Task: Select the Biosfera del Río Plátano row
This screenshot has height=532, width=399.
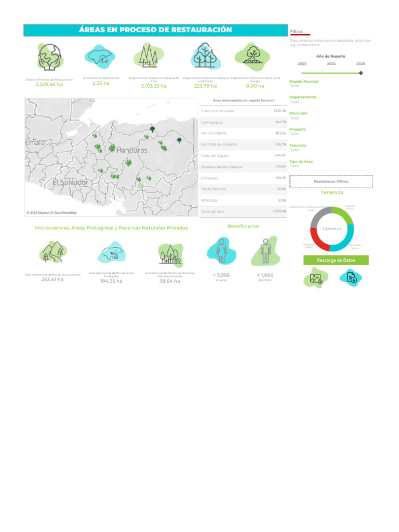Action: click(x=243, y=167)
